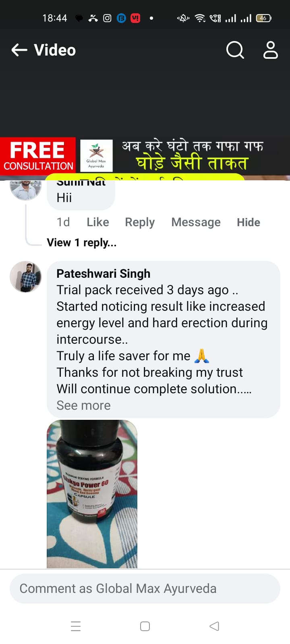Image resolution: width=290 pixels, height=644 pixels.
Task: Hide the Hii comment
Action: (249, 222)
